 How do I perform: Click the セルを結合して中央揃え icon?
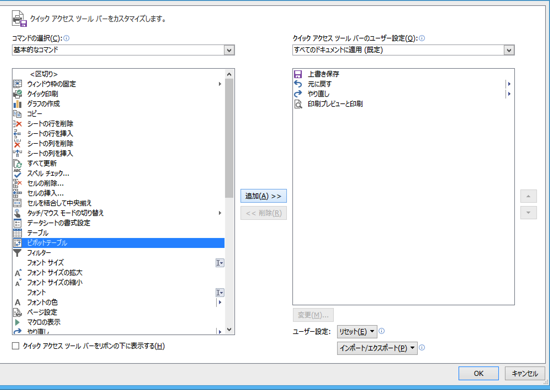[x=17, y=203]
